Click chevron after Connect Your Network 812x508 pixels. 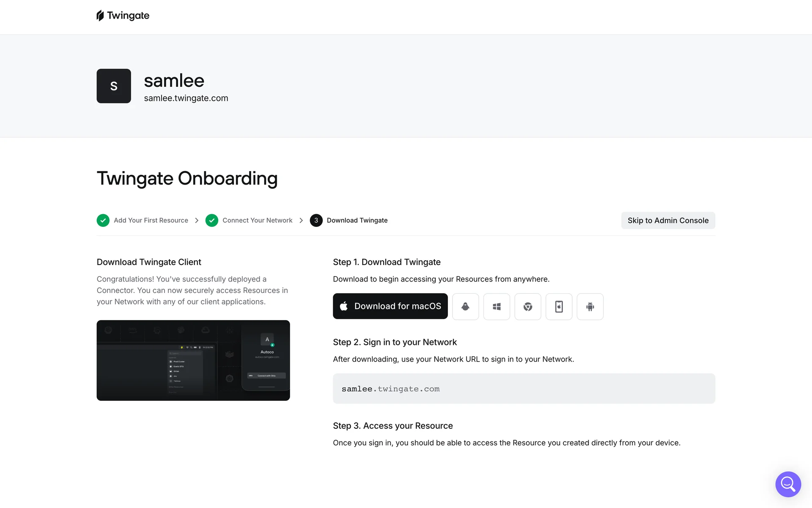click(301, 220)
